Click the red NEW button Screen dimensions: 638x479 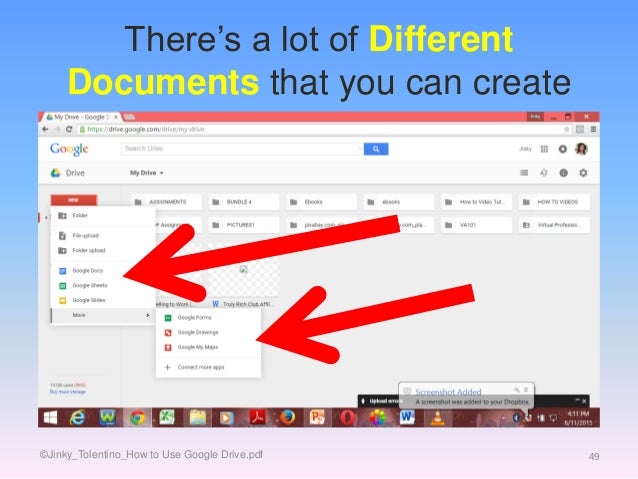point(74,200)
